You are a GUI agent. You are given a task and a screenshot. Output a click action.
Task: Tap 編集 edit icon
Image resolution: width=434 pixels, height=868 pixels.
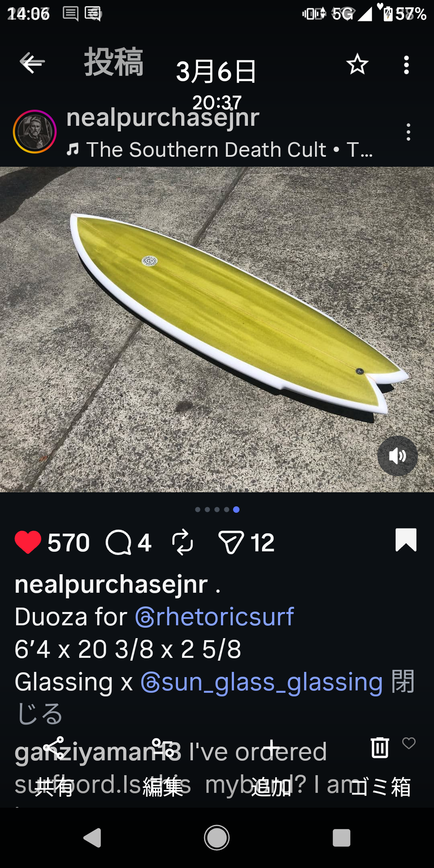pyautogui.click(x=163, y=767)
